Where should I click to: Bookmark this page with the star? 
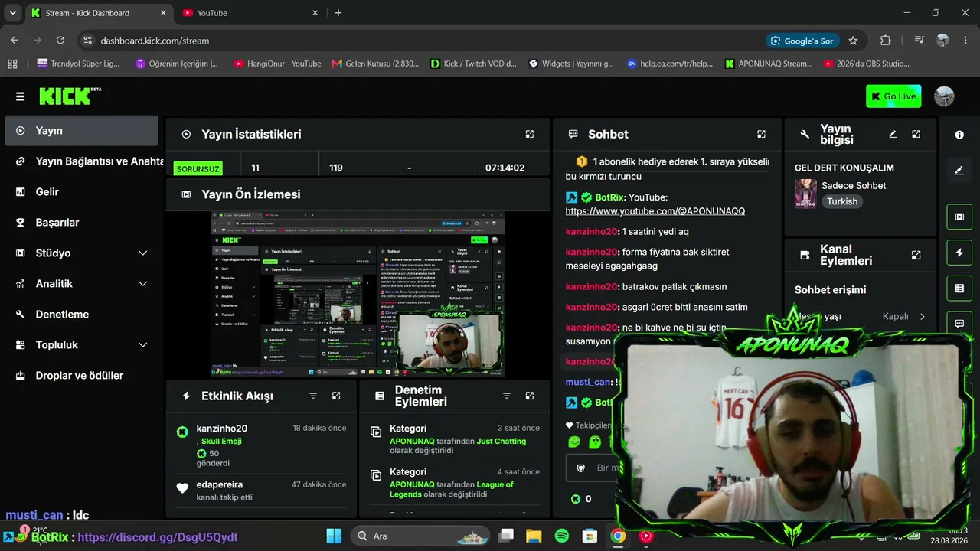(x=853, y=41)
